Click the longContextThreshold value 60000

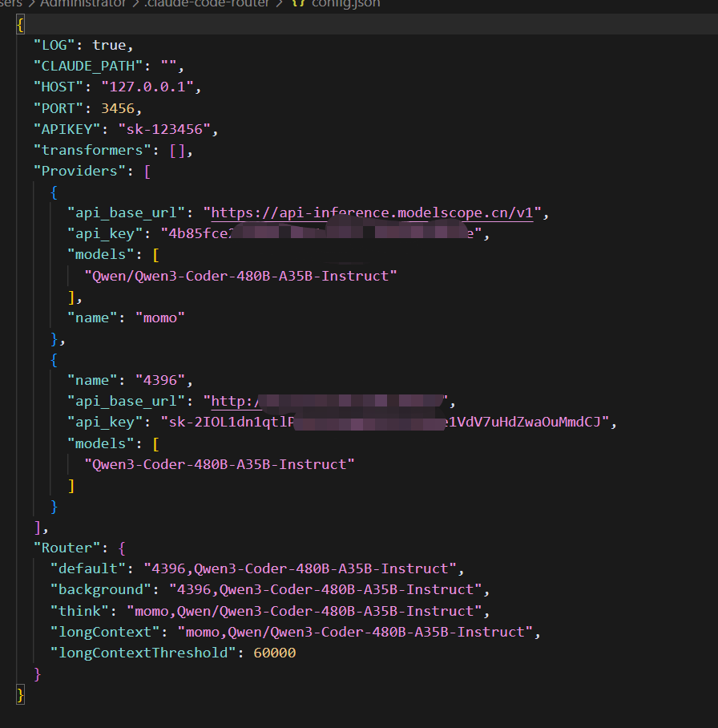tap(274, 653)
